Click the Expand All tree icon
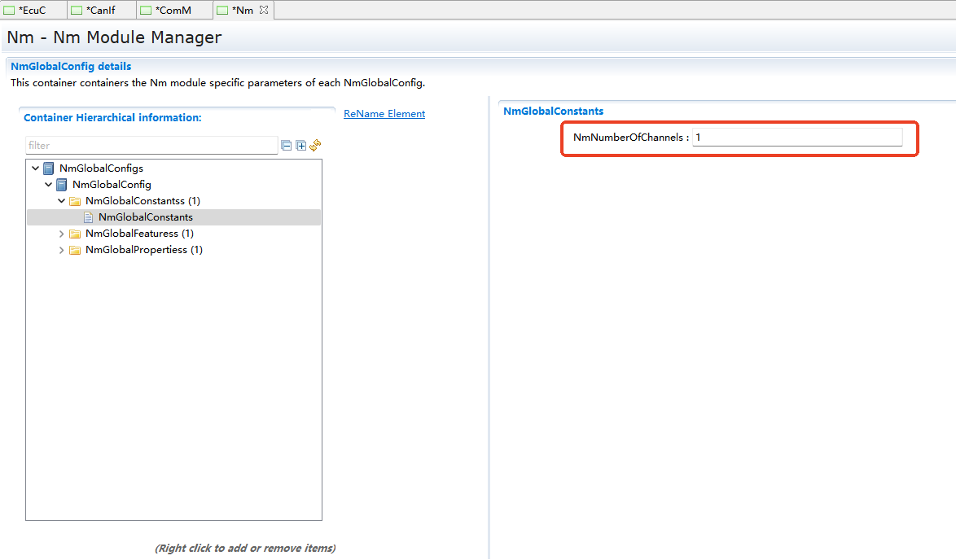 click(300, 146)
